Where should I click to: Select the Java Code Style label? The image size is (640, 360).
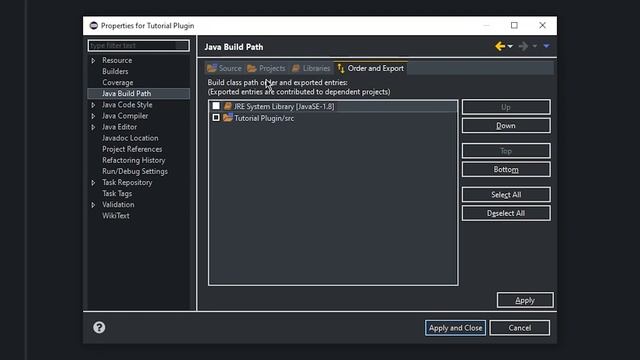[127, 105]
